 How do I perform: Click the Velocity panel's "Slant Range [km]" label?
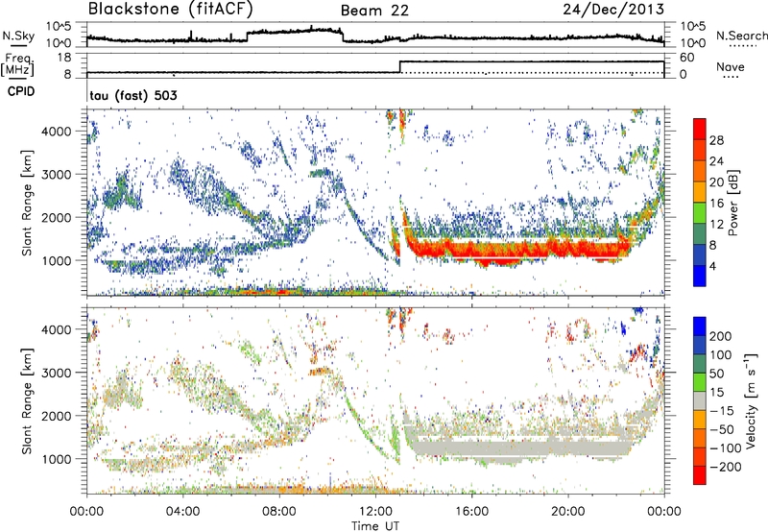point(27,400)
